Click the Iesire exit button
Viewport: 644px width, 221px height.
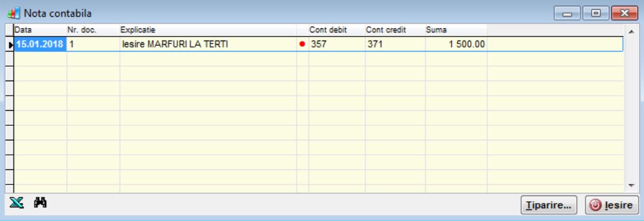point(612,205)
